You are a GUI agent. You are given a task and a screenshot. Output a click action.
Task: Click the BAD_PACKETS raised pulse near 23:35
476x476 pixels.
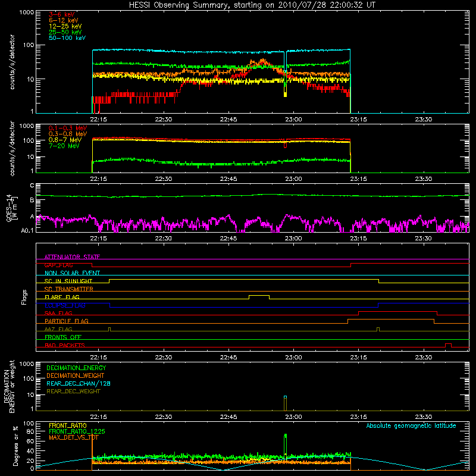pos(448,345)
